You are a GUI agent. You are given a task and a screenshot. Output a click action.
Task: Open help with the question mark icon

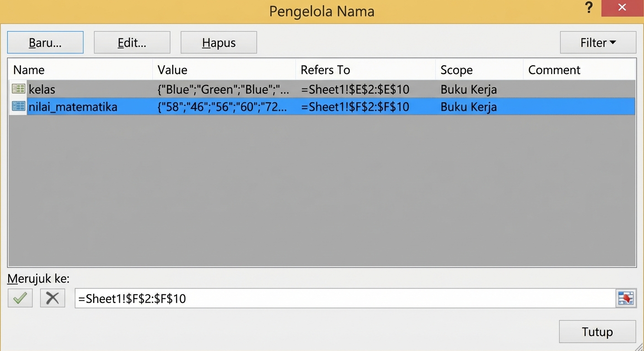click(x=588, y=8)
